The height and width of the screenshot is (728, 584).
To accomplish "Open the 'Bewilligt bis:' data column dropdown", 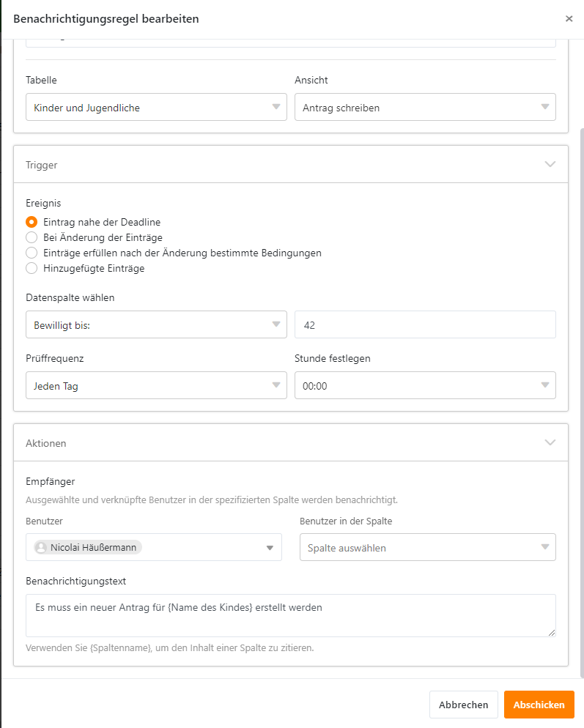I will 156,324.
